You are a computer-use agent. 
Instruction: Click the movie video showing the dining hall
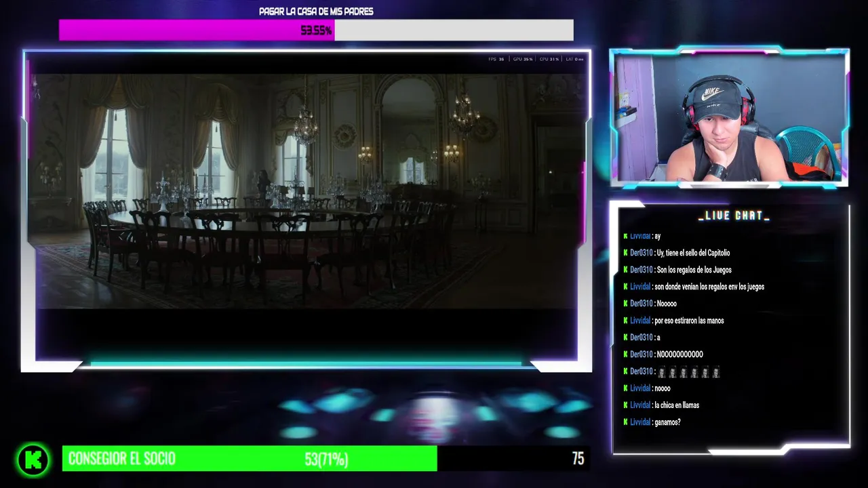point(308,191)
